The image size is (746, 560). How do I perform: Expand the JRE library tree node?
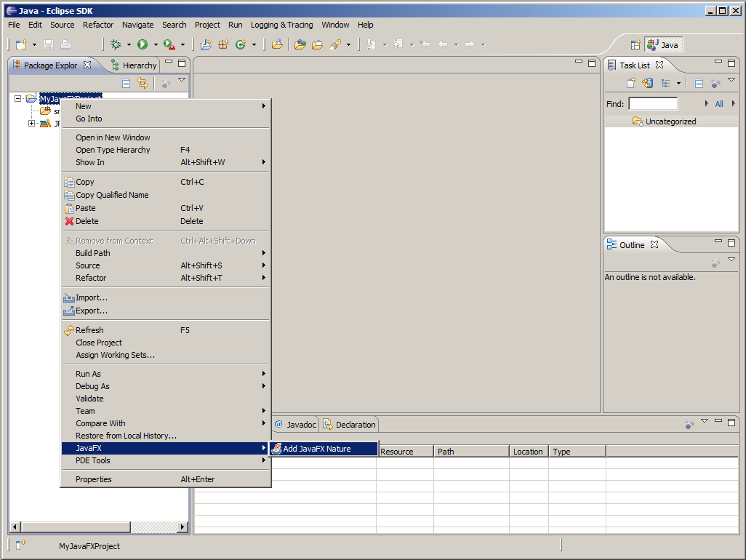pos(32,124)
